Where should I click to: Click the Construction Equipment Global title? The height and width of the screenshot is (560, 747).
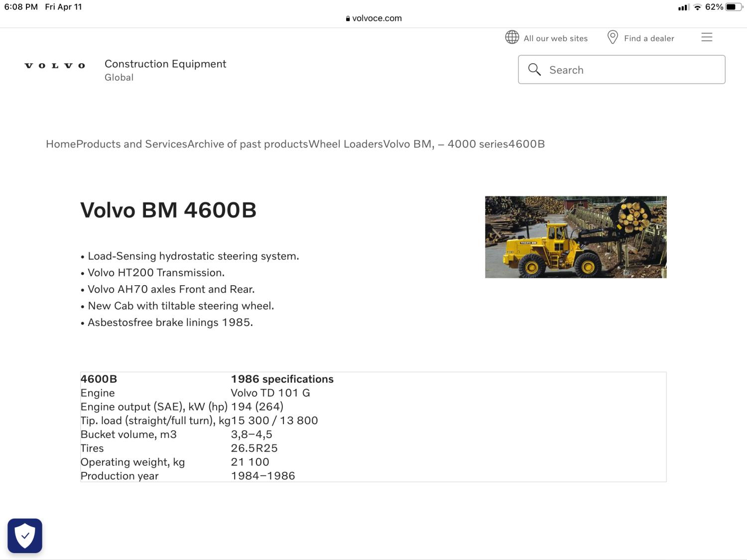pos(165,70)
